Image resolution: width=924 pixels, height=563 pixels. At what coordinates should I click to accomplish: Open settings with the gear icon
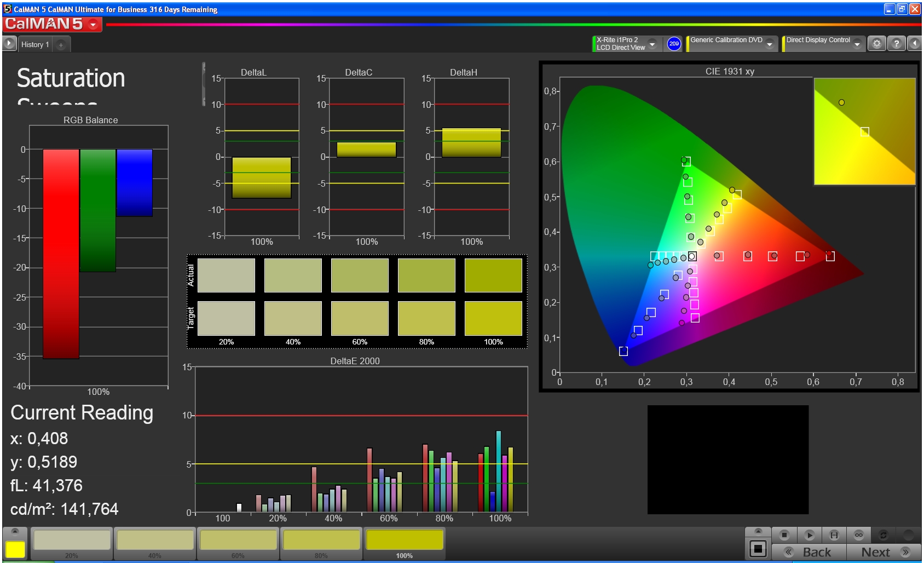[x=877, y=44]
